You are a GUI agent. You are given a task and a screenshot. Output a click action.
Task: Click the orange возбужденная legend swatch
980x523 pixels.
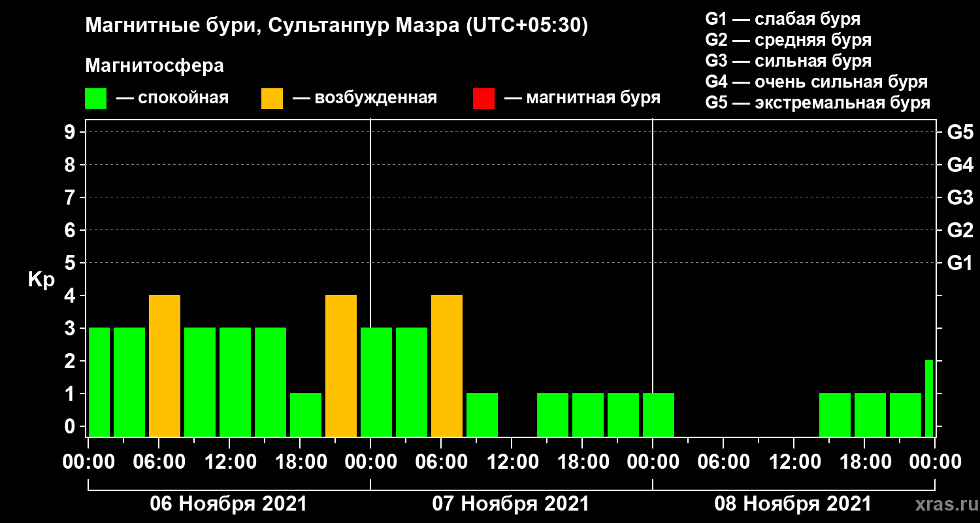272,99
